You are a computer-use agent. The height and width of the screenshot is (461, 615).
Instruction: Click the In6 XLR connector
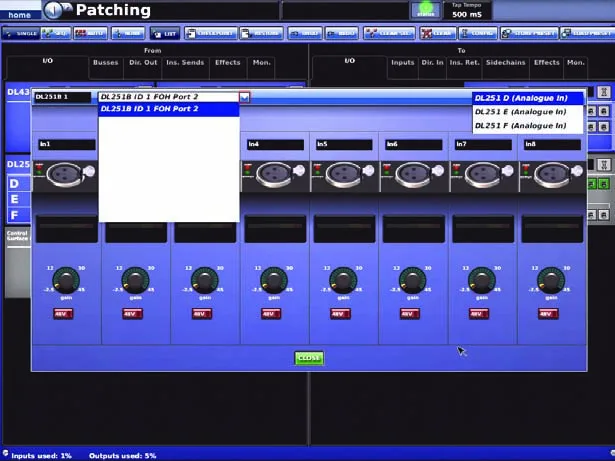tap(414, 174)
